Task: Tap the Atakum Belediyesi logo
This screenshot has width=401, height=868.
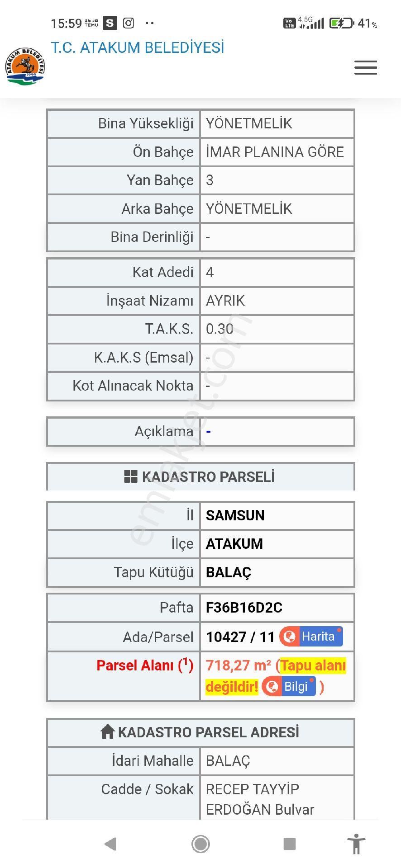Action: click(25, 66)
